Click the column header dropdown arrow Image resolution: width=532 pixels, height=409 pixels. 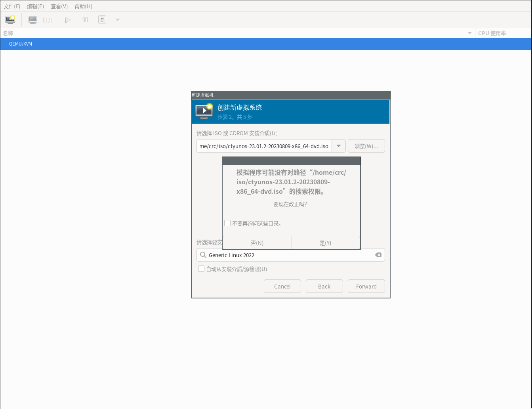470,33
